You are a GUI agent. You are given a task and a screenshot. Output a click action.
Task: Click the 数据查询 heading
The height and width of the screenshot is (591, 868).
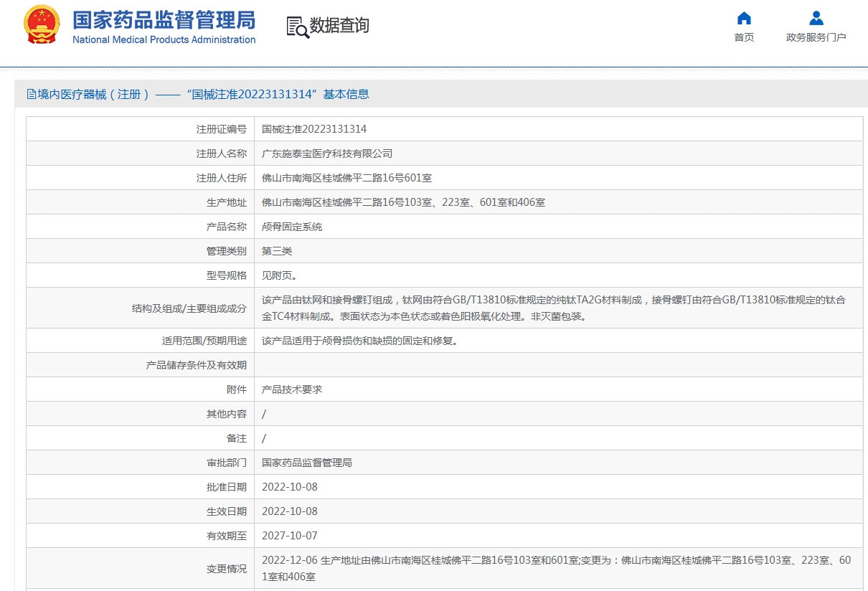point(339,26)
